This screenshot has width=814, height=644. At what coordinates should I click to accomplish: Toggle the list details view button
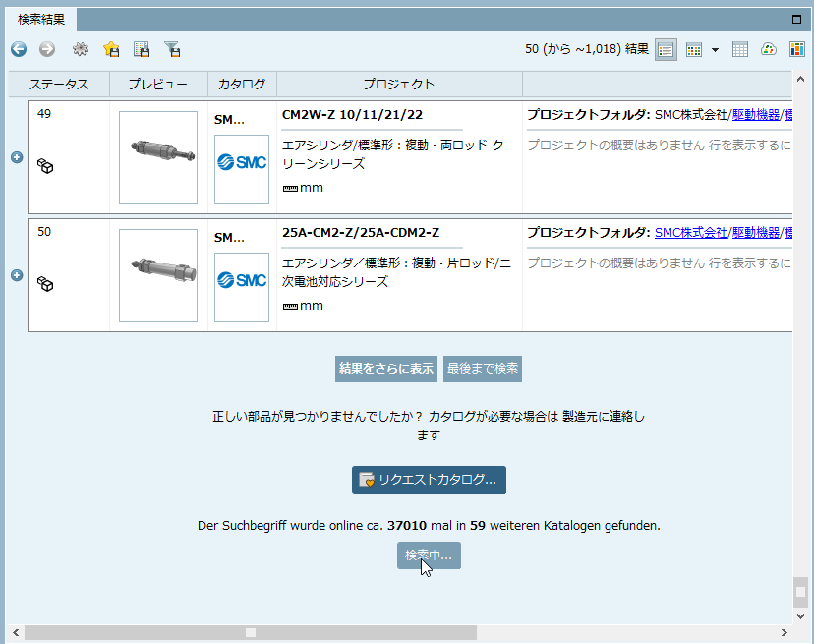[x=666, y=49]
